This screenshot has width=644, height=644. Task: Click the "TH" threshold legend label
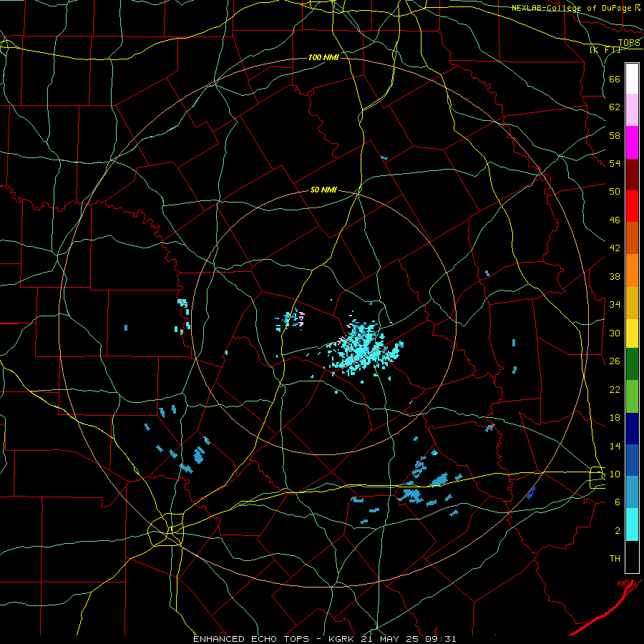(x=615, y=559)
